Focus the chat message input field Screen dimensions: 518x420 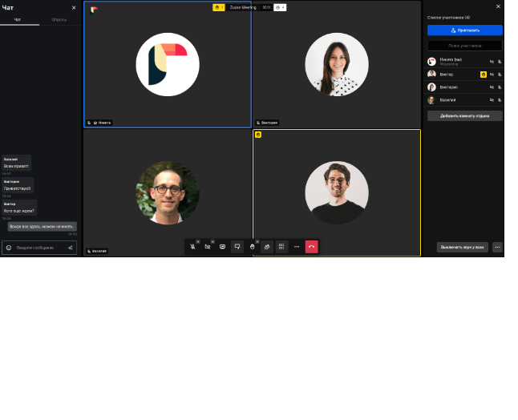(x=39, y=248)
